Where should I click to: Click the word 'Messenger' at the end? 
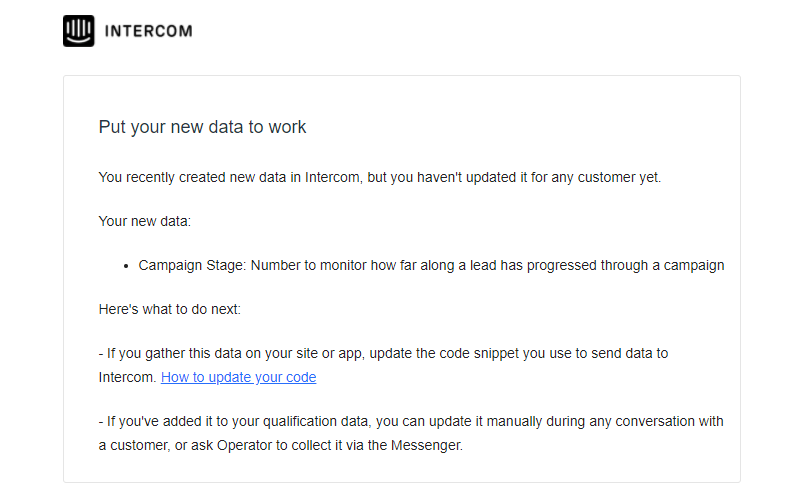coord(426,445)
